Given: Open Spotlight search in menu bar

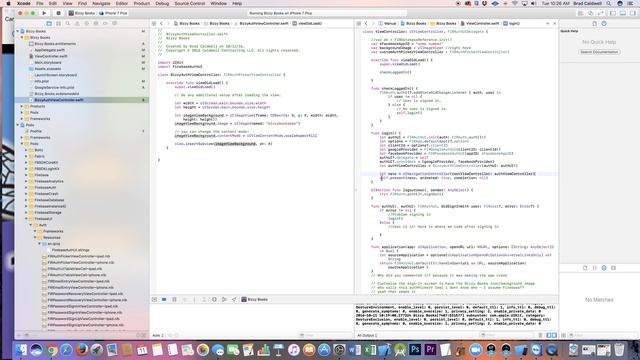Looking at the screenshot, I should coord(609,3).
